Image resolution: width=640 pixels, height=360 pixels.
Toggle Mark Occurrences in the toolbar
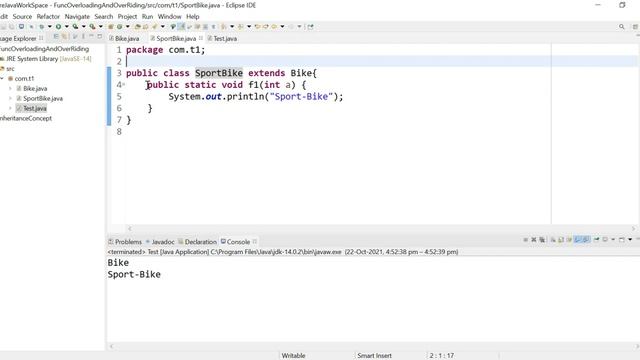click(x=181, y=27)
